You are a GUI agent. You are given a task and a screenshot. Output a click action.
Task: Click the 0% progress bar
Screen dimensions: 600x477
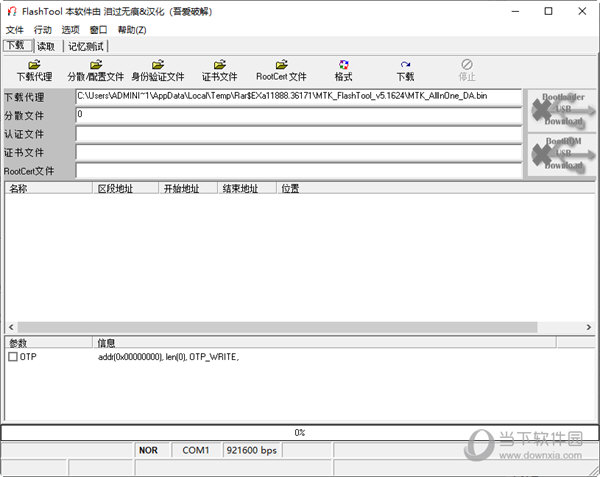tap(300, 433)
